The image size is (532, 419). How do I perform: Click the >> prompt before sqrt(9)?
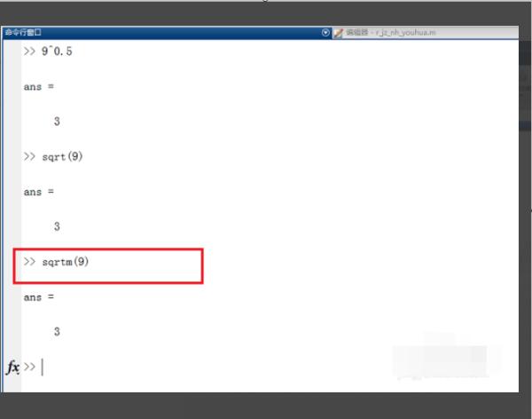tap(29, 156)
